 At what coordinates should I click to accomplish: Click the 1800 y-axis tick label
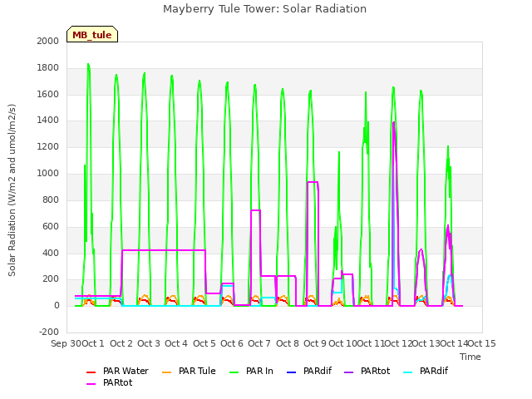pos(48,68)
